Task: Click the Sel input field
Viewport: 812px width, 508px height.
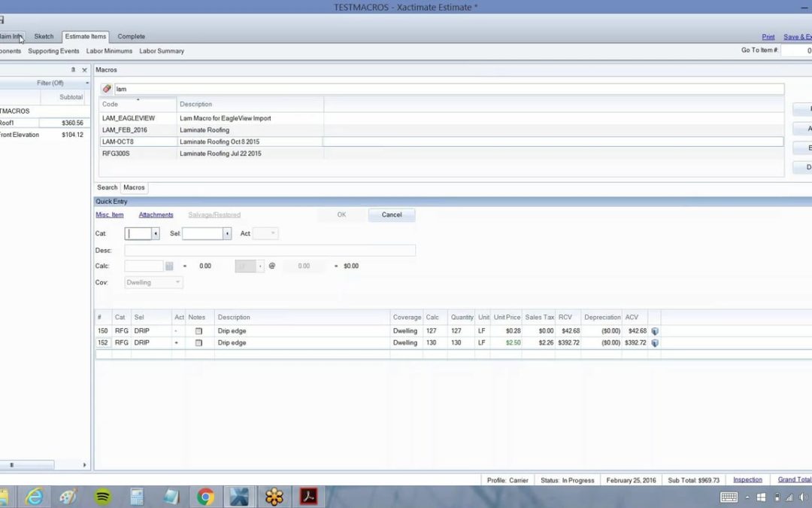Action: [x=202, y=234]
